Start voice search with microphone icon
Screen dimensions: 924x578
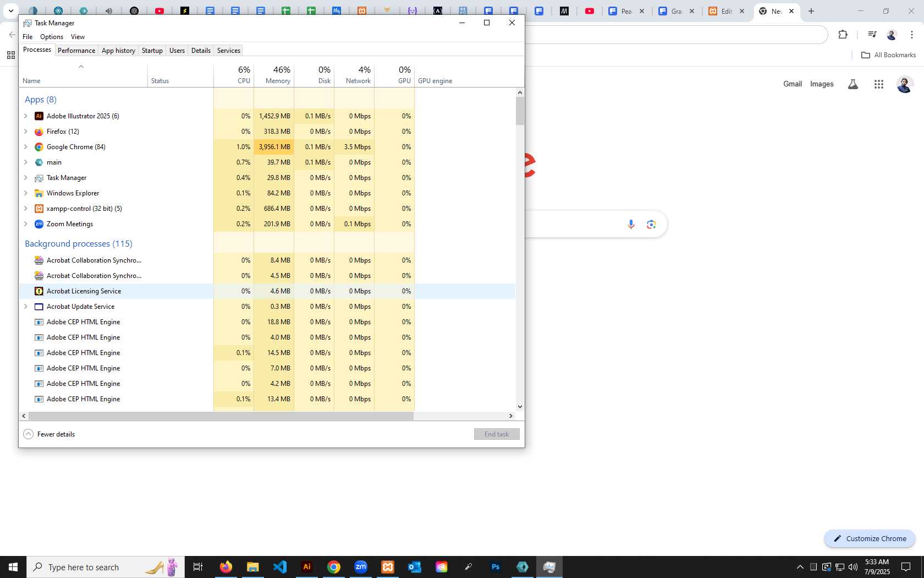pos(631,224)
